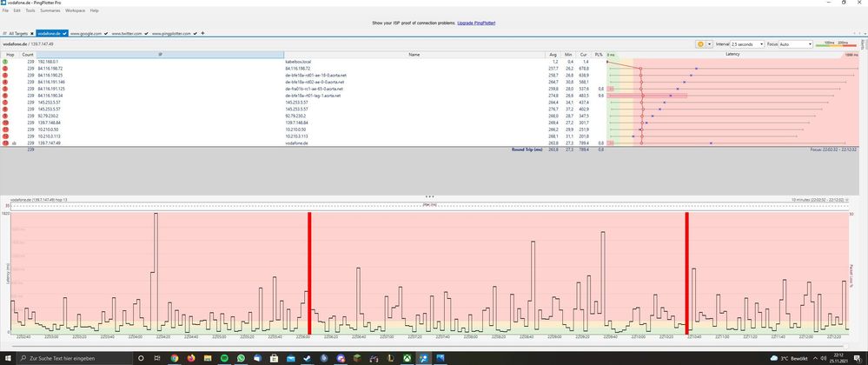Toggle the timeline graph icon on hop 13 row
The width and height of the screenshot is (868, 365).
pyautogui.click(x=15, y=143)
